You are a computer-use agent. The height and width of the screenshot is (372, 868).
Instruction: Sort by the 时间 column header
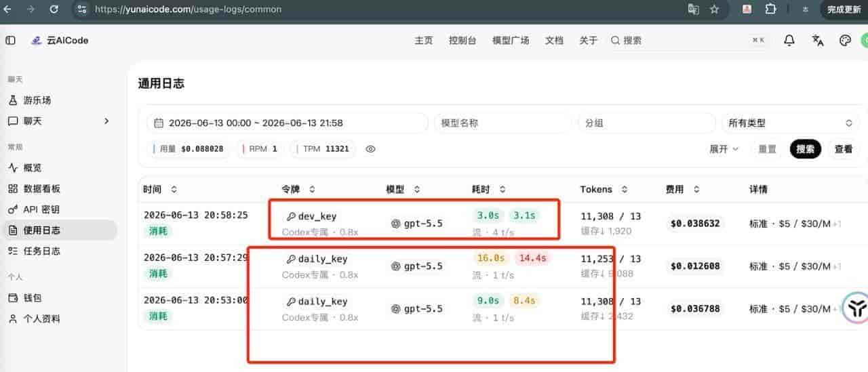(x=160, y=190)
